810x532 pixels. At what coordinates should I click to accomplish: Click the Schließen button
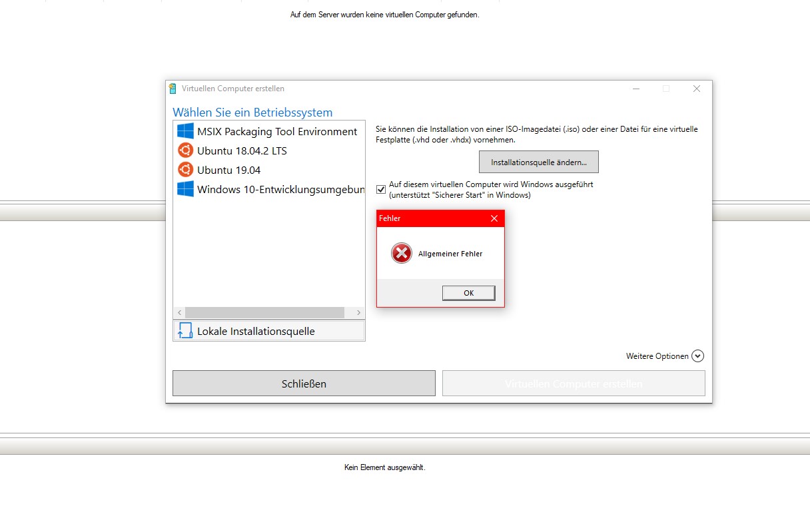(x=304, y=384)
